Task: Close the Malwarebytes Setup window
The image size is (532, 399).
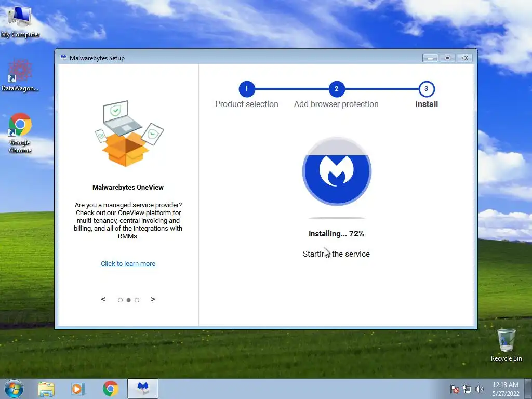Action: (465, 58)
